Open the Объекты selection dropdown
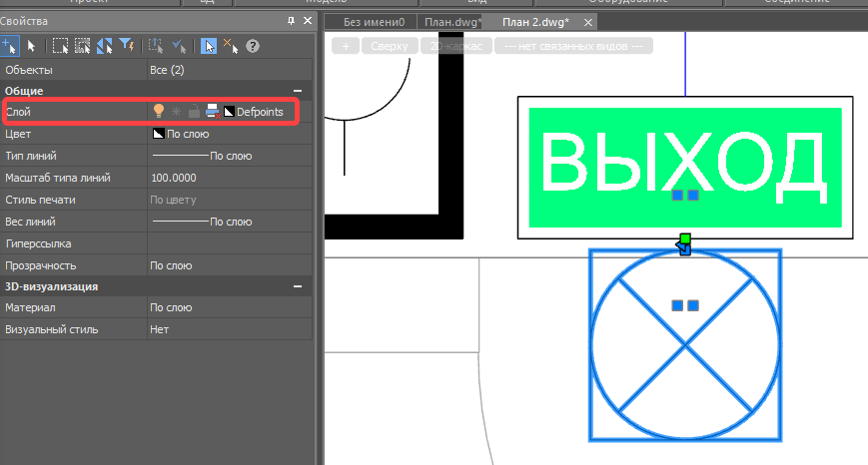This screenshot has width=868, height=465. click(228, 70)
